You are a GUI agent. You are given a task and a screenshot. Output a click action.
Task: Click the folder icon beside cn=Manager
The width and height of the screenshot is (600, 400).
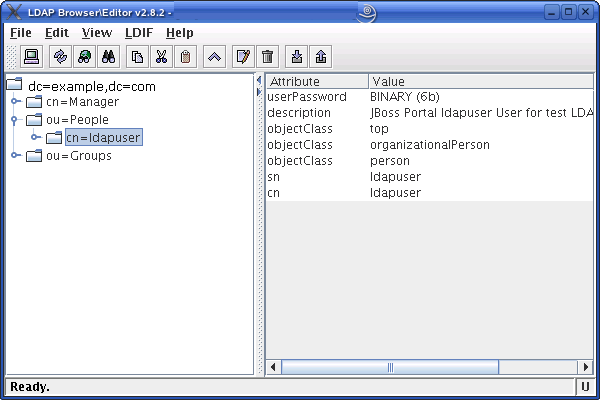(x=34, y=102)
